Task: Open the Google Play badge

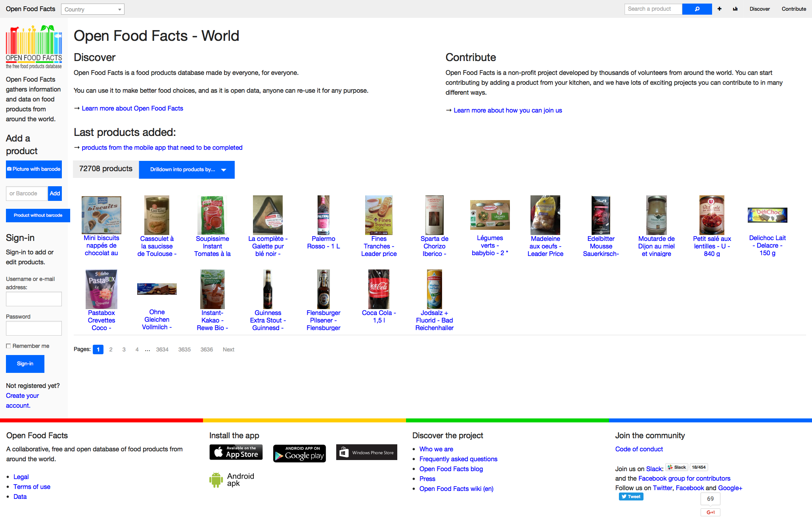Action: pyautogui.click(x=299, y=453)
